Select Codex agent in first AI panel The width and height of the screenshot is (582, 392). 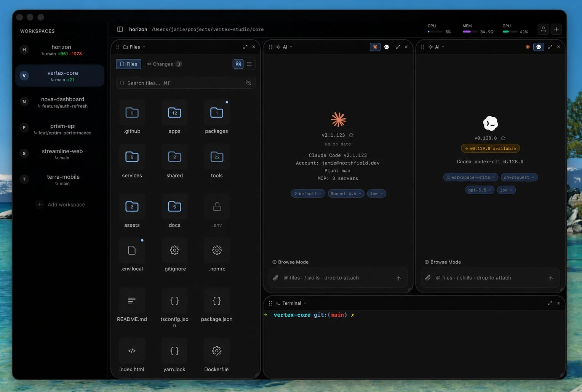pos(387,47)
